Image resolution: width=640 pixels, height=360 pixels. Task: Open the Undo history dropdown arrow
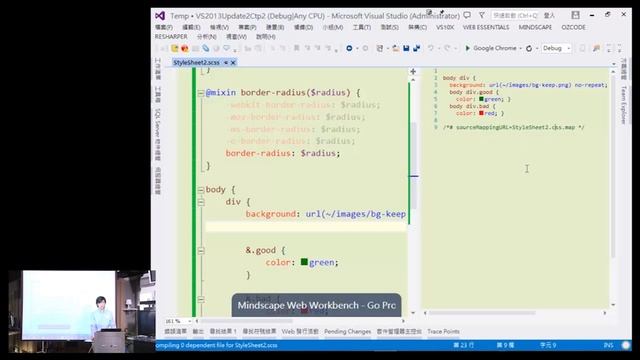(438, 48)
